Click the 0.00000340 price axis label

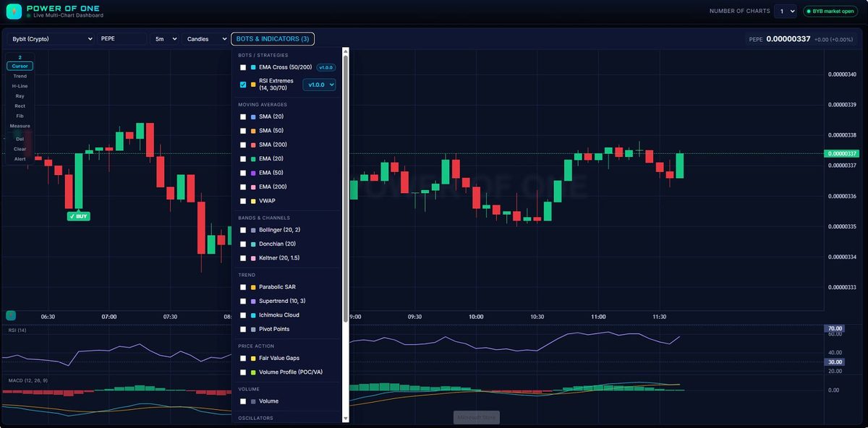(x=843, y=74)
